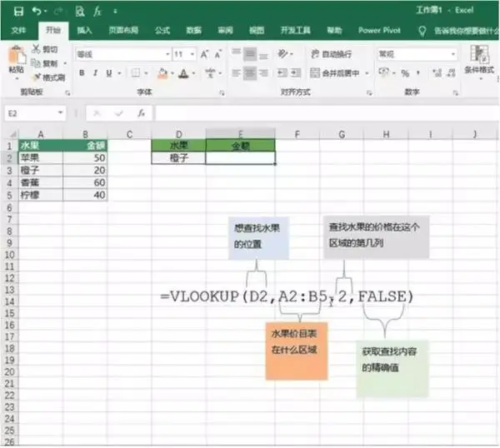Click the Decrease Font Size icon
This screenshot has width=500, height=448.
[x=217, y=54]
